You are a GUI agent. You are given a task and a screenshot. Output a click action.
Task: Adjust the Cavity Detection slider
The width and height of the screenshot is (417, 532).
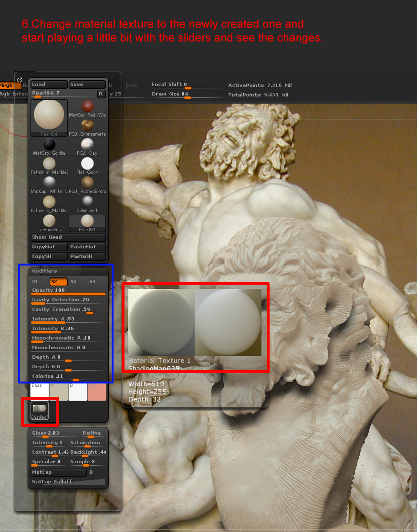68,300
